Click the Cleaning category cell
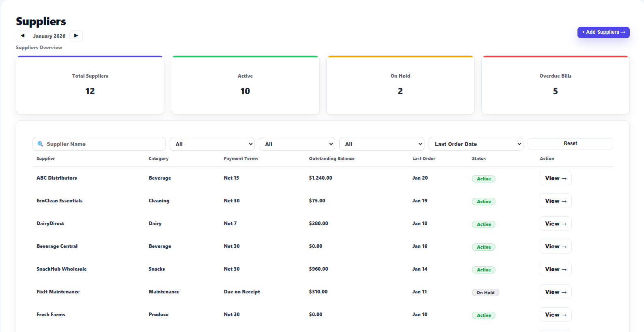The width and height of the screenshot is (644, 332). (x=159, y=201)
